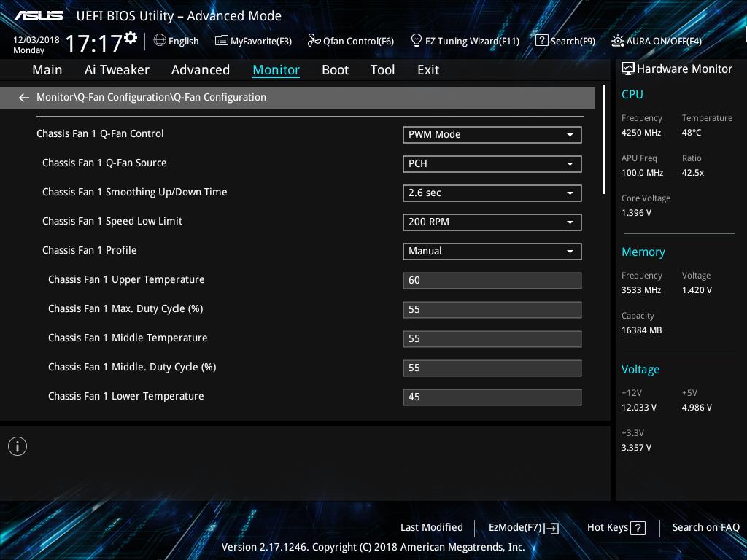This screenshot has width=747, height=560.
Task: Open the Boot tab
Action: coord(336,70)
